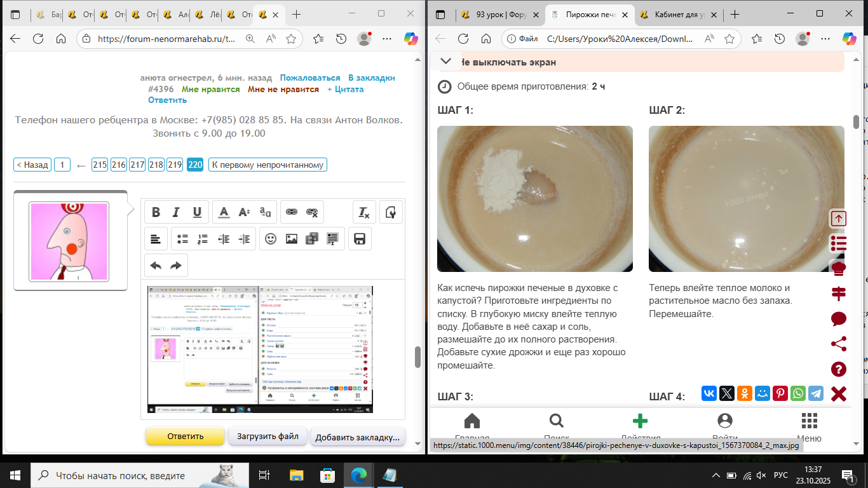868x488 pixels.
Task: Toggle bold formatting in the reply editor
Action: click(x=156, y=212)
